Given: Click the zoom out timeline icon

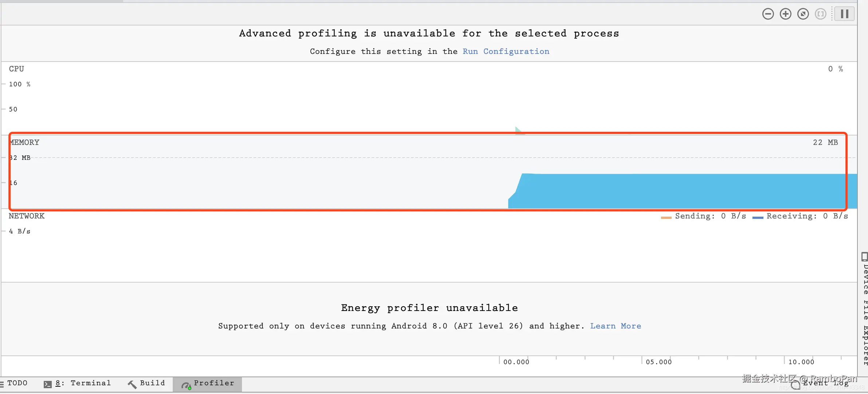Looking at the screenshot, I should (x=768, y=14).
